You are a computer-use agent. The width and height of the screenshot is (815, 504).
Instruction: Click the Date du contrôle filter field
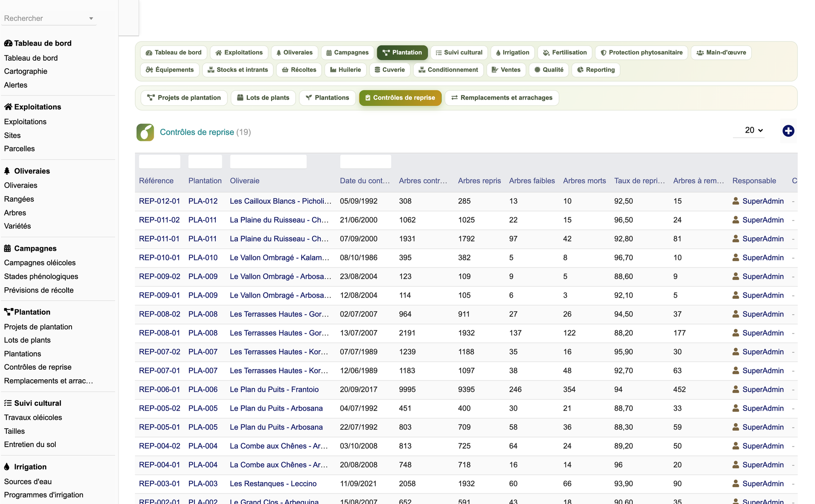click(x=365, y=162)
